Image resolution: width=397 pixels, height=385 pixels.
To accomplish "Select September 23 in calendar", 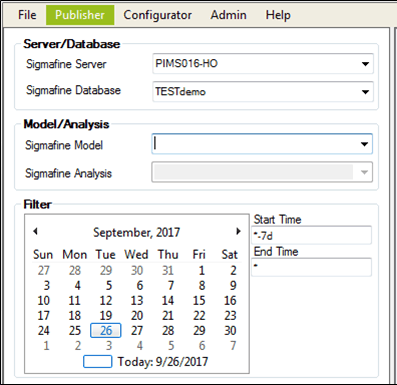I will pyautogui.click(x=230, y=316).
